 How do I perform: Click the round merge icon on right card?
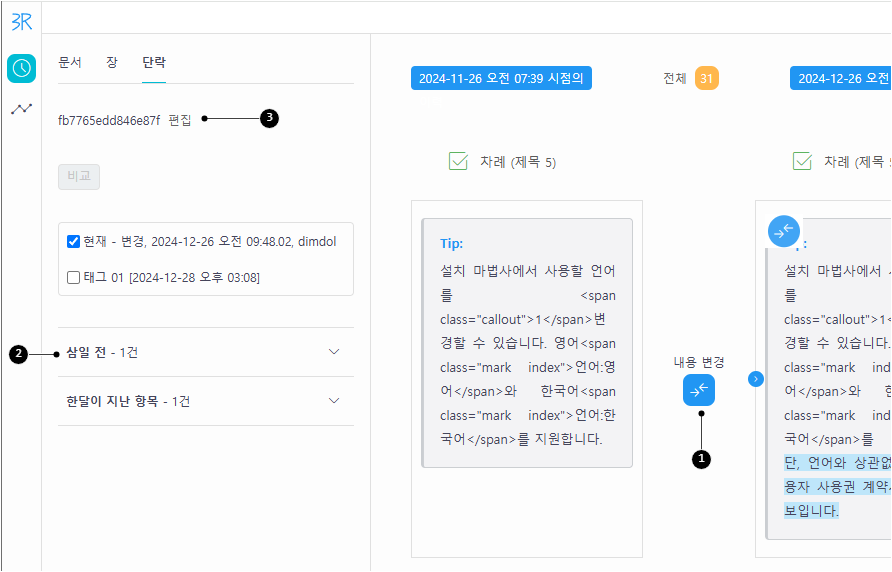click(784, 231)
